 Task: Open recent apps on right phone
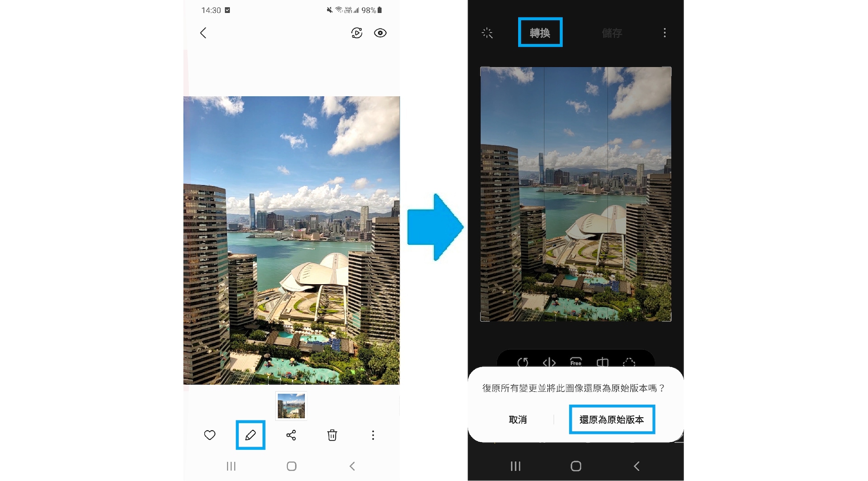click(515, 466)
